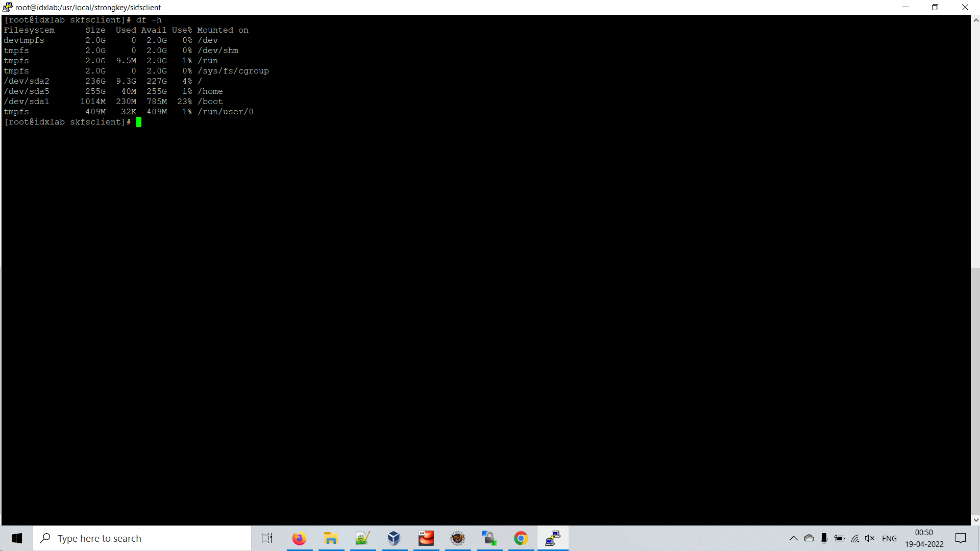Open Task View on the taskbar
This screenshot has width=980, height=551.
pos(266,538)
